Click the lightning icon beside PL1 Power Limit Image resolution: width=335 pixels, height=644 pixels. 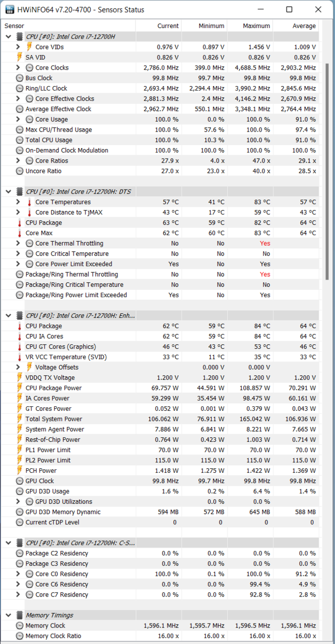tap(19, 450)
